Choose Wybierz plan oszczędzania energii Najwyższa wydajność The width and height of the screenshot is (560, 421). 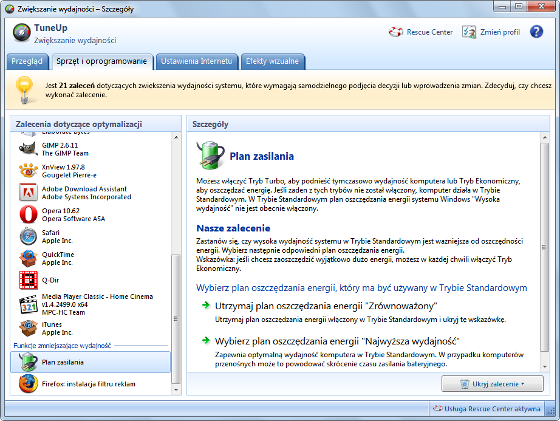[x=337, y=341]
